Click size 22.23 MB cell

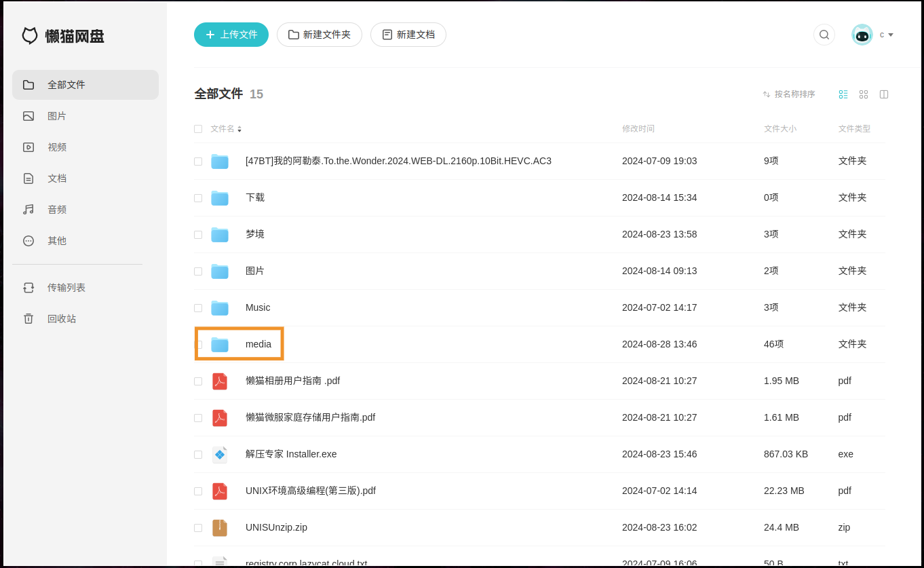coord(784,491)
